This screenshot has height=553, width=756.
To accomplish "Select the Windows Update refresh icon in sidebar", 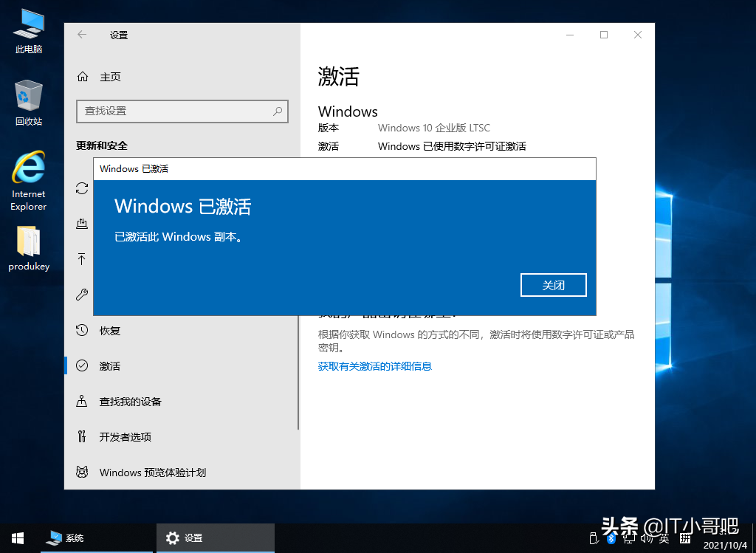I will point(82,188).
